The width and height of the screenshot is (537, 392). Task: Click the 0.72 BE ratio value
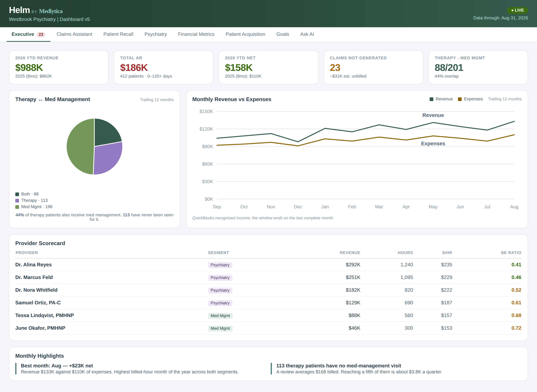coord(516,328)
